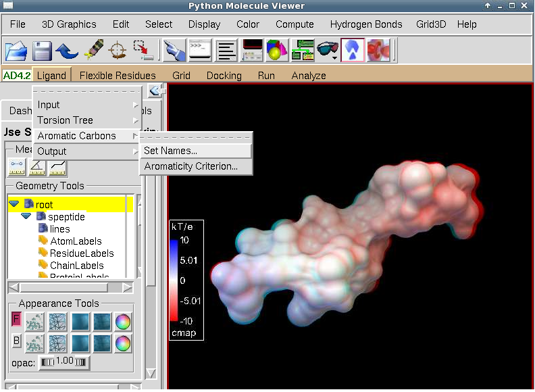Select Set Names... menu entry

click(x=170, y=151)
